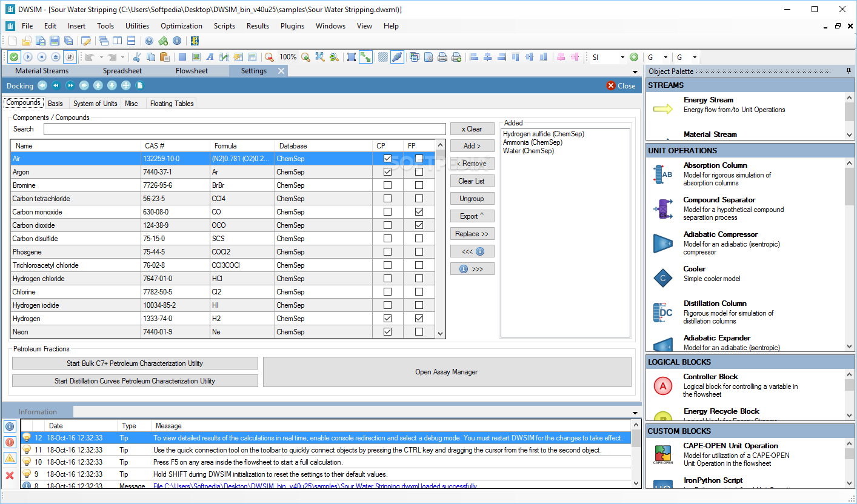Click the red Close button in docking bar
The height and width of the screenshot is (504, 857).
tap(621, 86)
